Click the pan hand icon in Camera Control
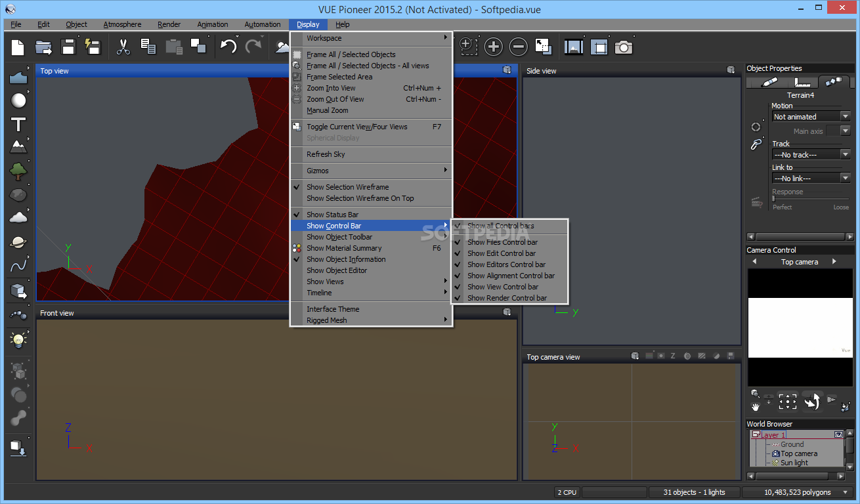Viewport: 860px width, 504px height. click(756, 407)
